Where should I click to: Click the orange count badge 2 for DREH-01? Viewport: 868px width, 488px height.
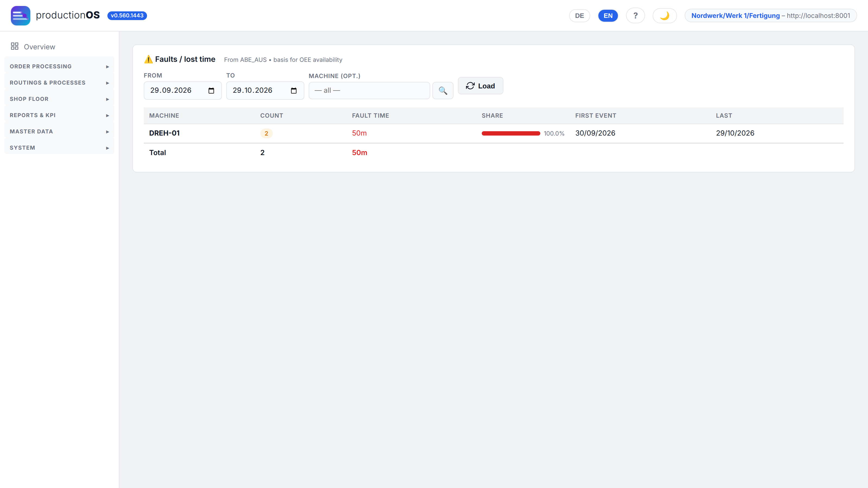tap(266, 133)
